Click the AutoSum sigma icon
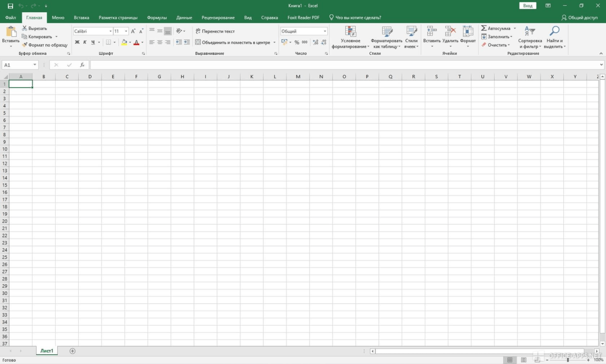 tap(484, 28)
